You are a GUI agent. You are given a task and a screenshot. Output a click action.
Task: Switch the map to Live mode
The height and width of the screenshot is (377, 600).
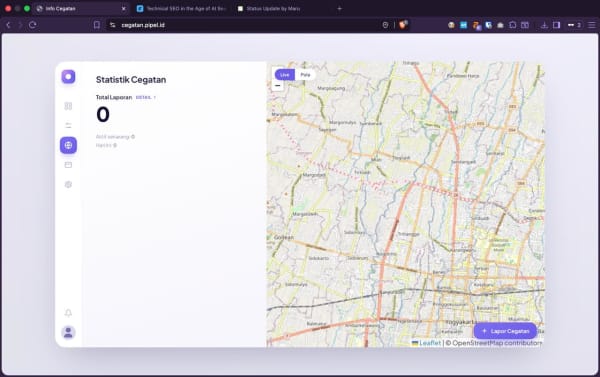point(285,75)
